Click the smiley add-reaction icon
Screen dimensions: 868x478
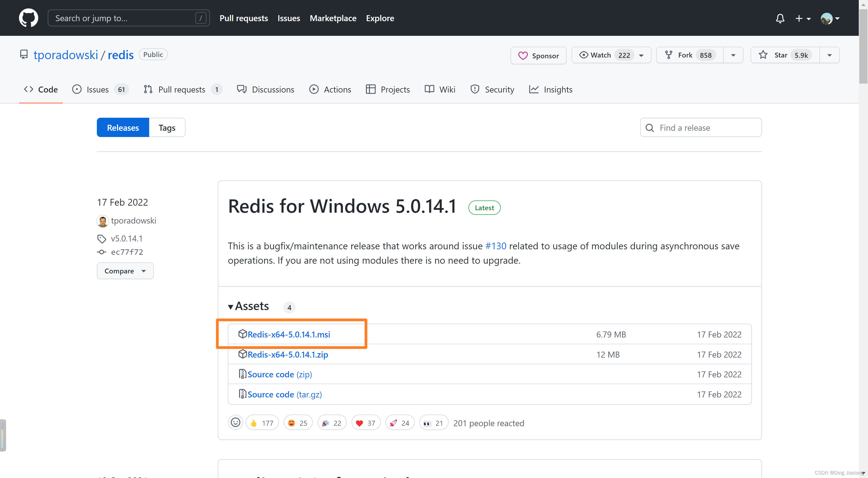point(235,422)
